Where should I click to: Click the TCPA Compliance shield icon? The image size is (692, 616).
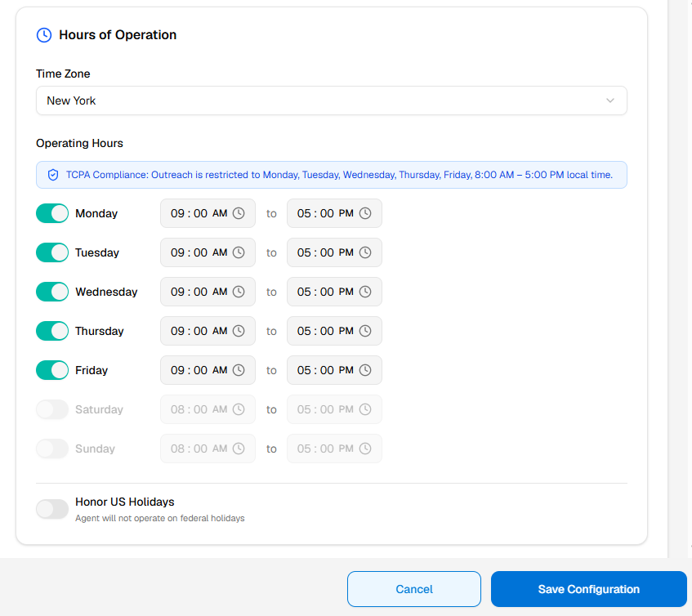53,175
